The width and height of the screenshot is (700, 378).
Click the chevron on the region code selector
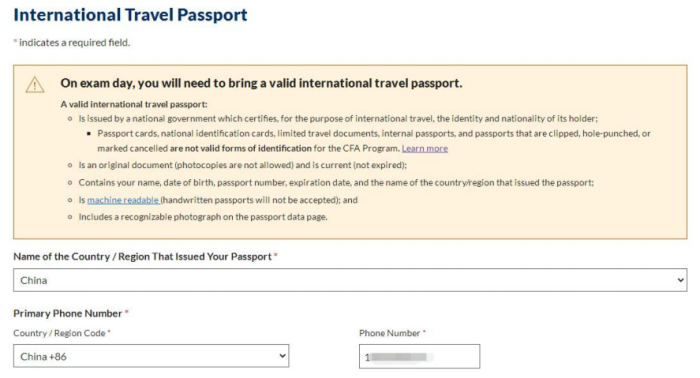pos(282,356)
